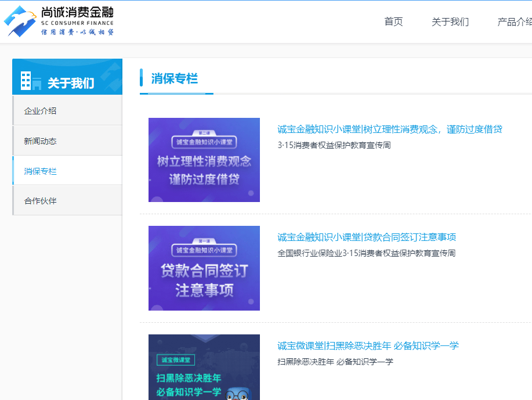
Task: Open article link 扫黑除恶决胜年 必备知识学一学
Action: click(368, 346)
